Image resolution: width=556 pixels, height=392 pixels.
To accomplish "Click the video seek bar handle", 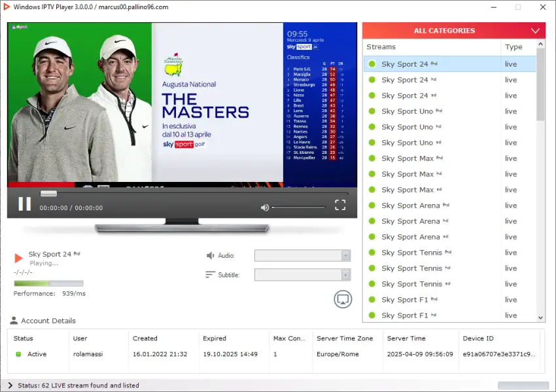I will pos(48,193).
